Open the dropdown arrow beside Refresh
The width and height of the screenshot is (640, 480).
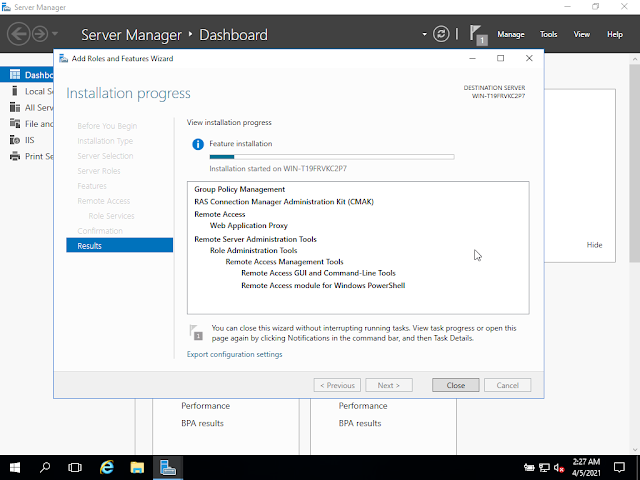pos(424,34)
